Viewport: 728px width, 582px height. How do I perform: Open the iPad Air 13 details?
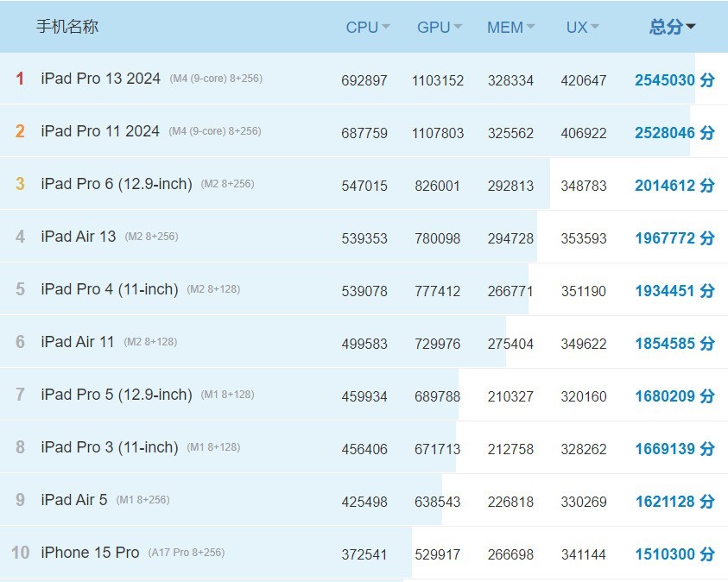pos(78,237)
